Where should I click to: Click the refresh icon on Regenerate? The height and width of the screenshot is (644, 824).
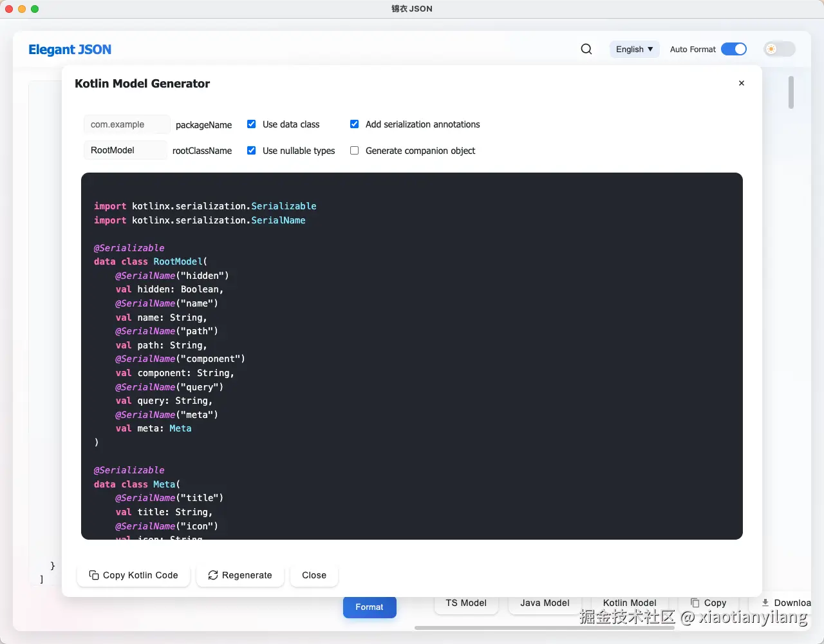(x=213, y=575)
